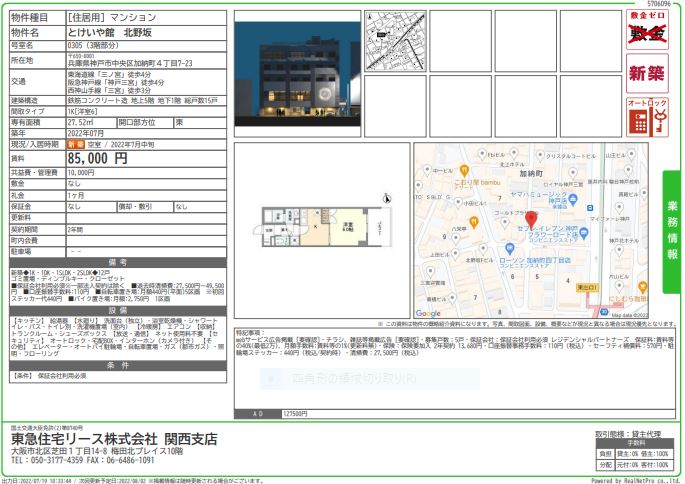Viewport: 686px width, 484px height.
Task: Click the 西神山手線「三宮」徒歩3分 access line
Action: [109, 90]
